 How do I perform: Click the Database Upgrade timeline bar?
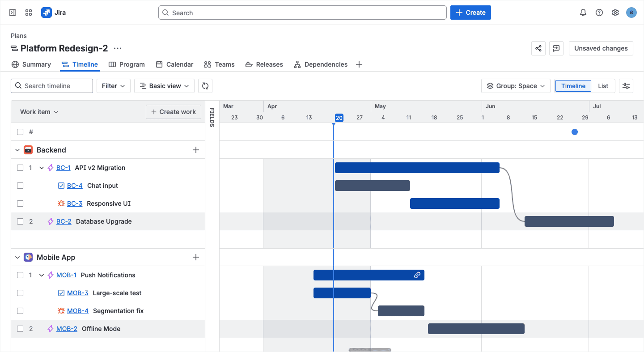click(x=569, y=221)
